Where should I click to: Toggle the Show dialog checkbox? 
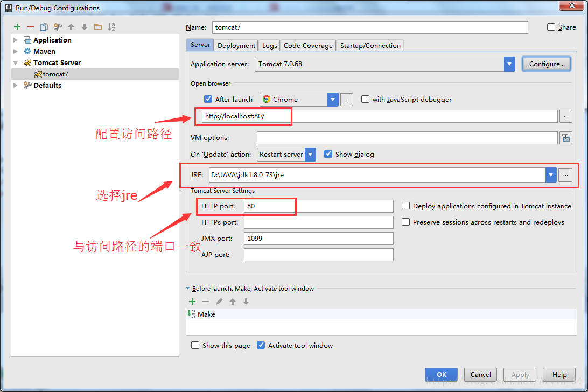tap(328, 154)
